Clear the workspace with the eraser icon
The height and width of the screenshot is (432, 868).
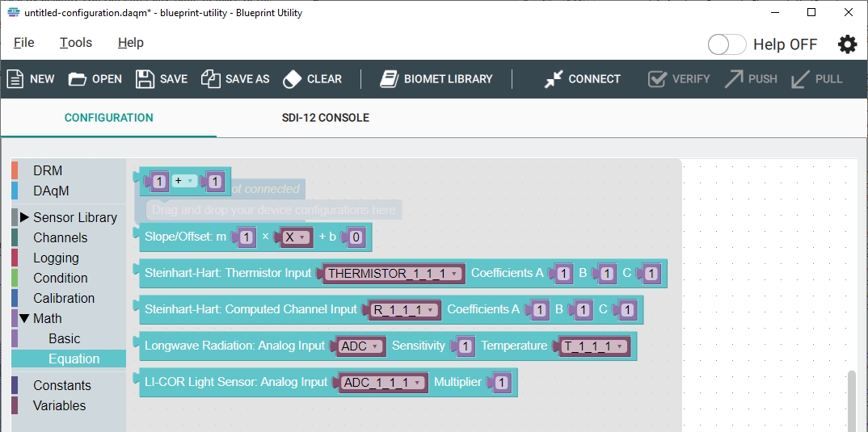tap(293, 79)
